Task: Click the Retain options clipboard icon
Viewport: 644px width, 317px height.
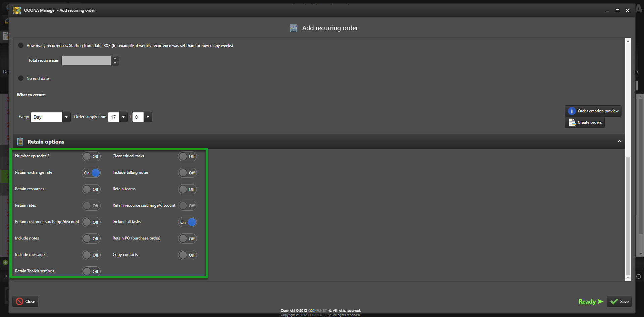Action: coord(20,142)
